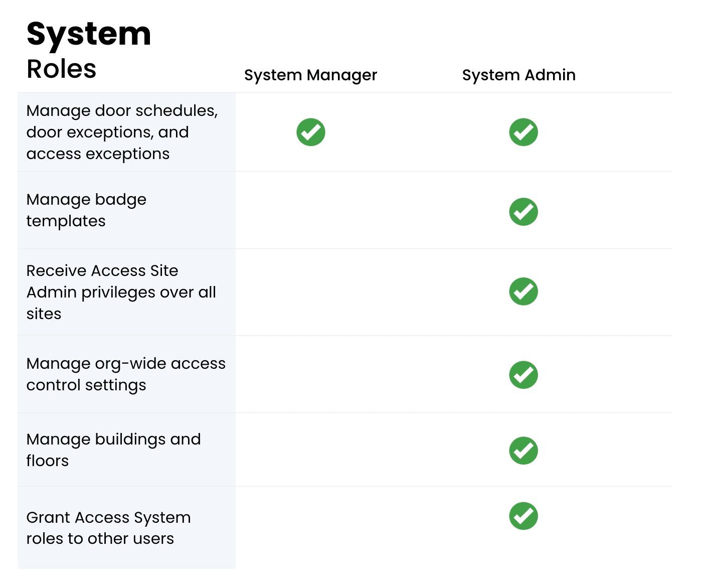704x588 pixels.
Task: Select the System Admin column header
Action: [519, 75]
